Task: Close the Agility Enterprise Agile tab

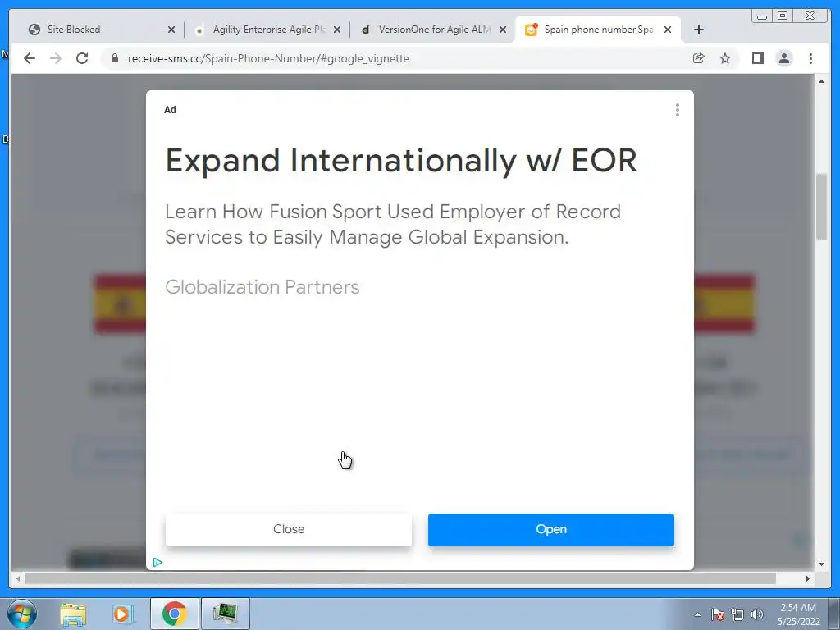Action: (337, 30)
